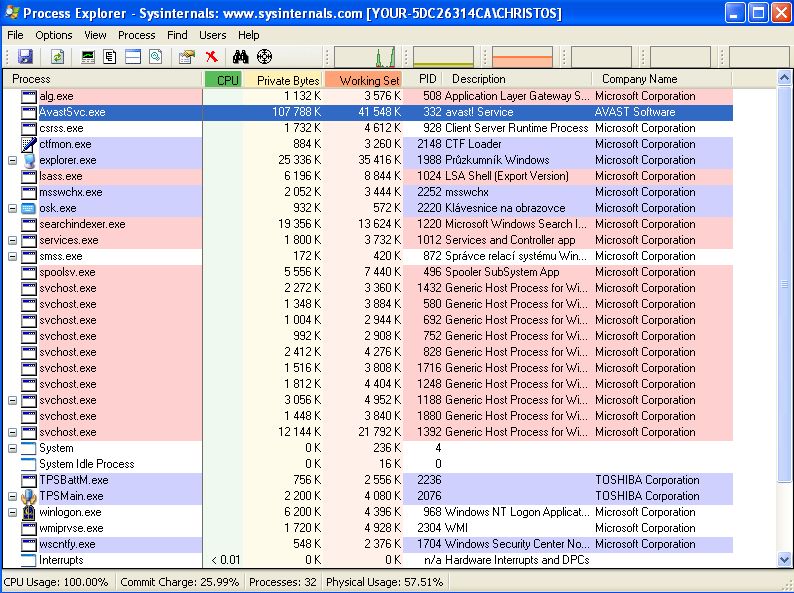
Task: Open process Properties from the toolbar icon
Action: coord(186,57)
